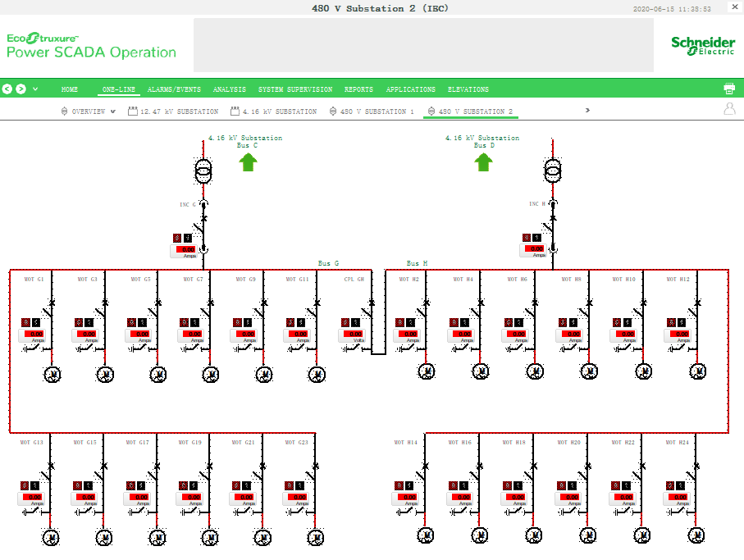Open SYSTEM SUPERVISION menu

point(295,89)
